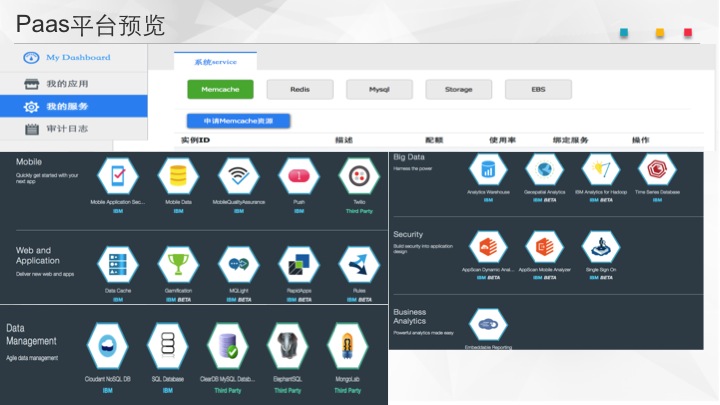The height and width of the screenshot is (405, 720).
Task: Click the teal square in the slide header
Action: click(624, 33)
